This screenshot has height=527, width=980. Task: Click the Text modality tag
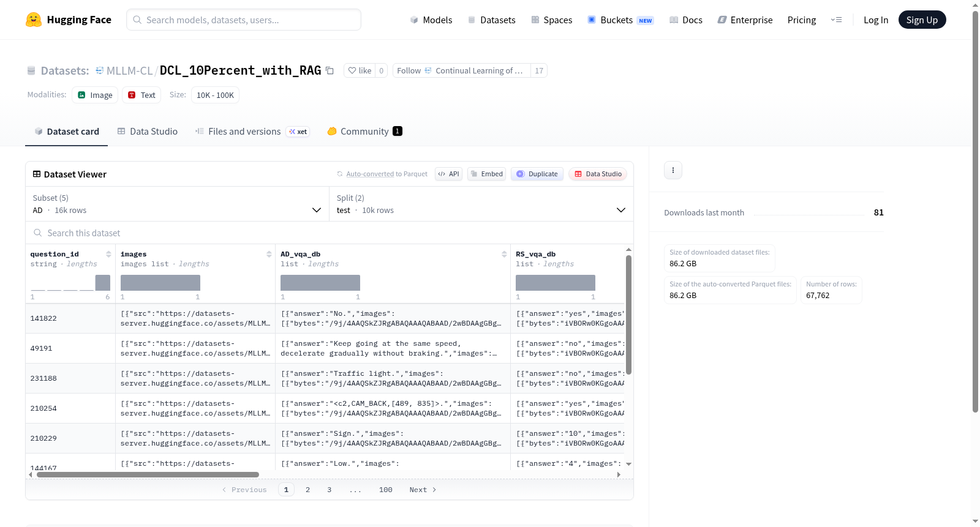141,95
